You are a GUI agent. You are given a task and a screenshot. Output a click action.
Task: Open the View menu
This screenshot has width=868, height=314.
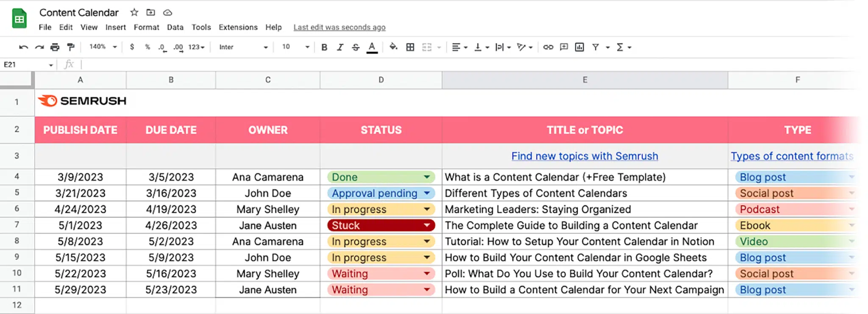pyautogui.click(x=89, y=27)
